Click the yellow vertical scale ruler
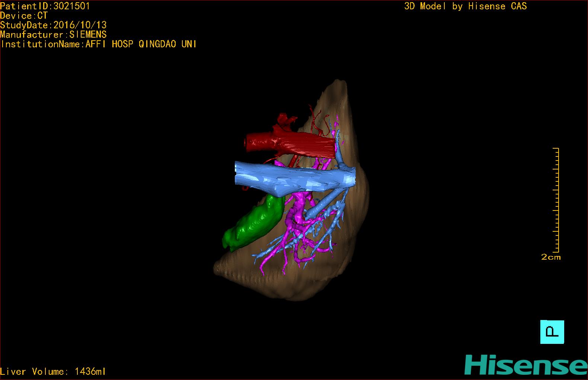The width and height of the screenshot is (588, 380). 556,200
